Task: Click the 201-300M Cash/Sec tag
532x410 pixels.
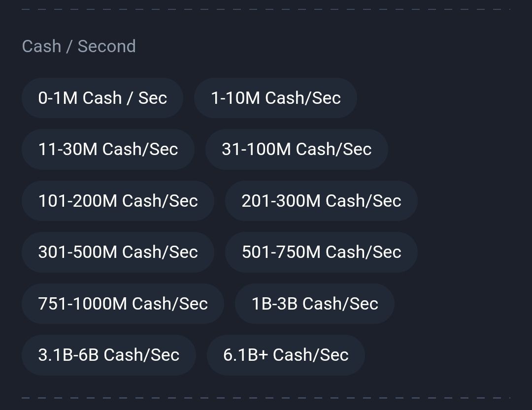Action: tap(321, 201)
